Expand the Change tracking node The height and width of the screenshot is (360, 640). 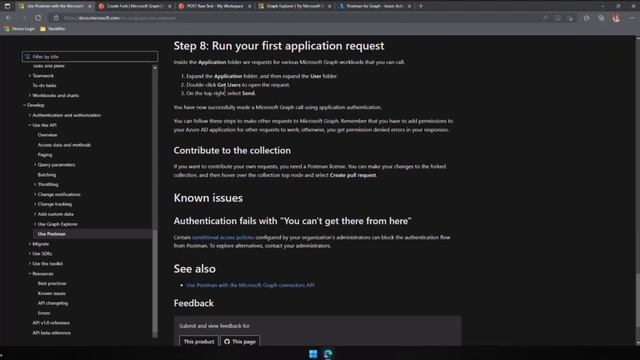(35, 204)
